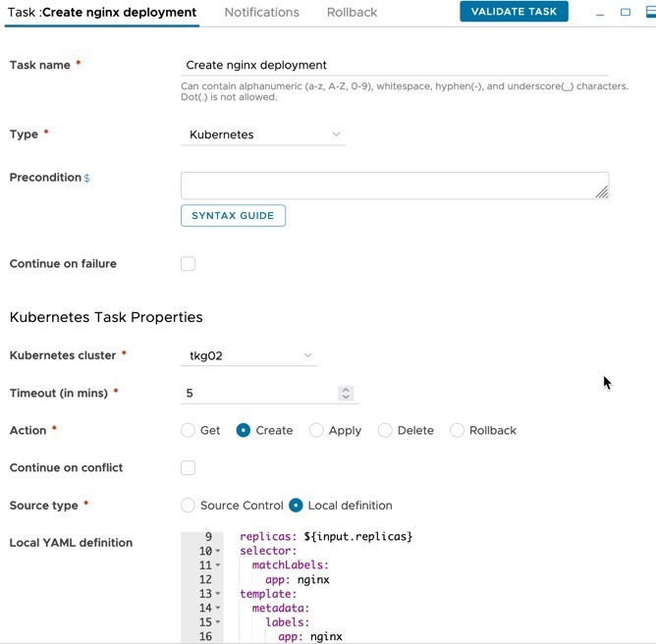Collapse YAML line 15 labels fold arrow

pyautogui.click(x=218, y=622)
